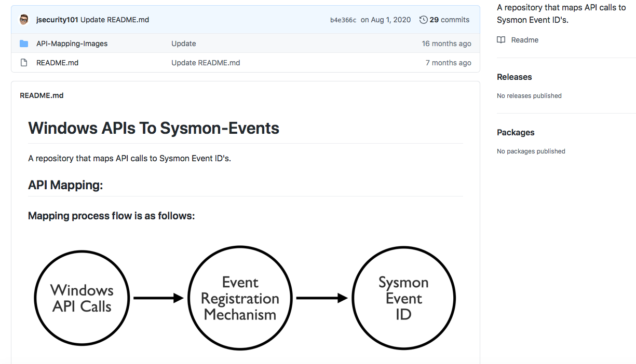
Task: Click the API-Mapping-Images folder icon
Action: point(24,44)
